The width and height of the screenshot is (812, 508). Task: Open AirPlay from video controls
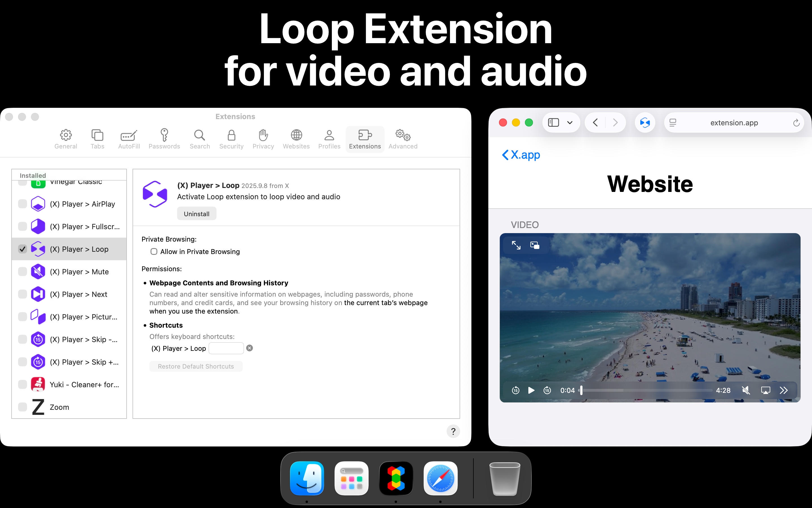[x=765, y=390]
